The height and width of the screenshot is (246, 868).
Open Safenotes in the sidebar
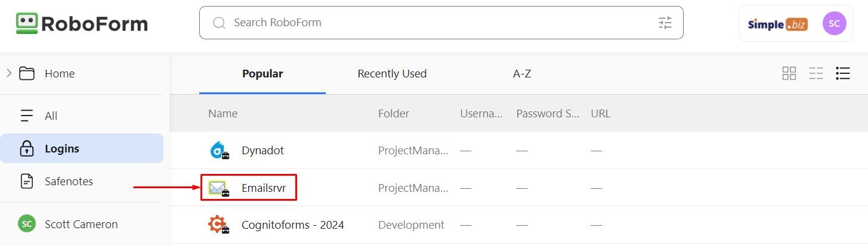pos(82,181)
